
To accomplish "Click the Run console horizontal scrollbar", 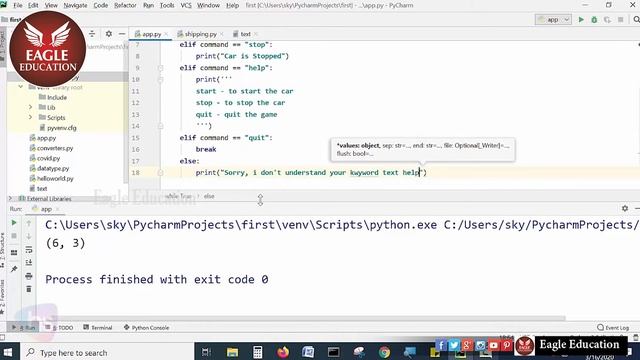I will 301,318.
